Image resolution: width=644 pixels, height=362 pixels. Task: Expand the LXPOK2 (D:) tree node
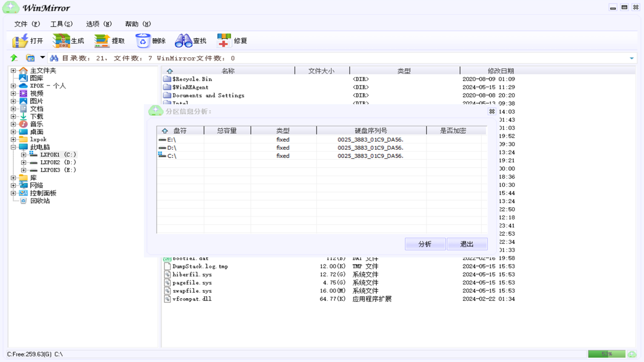[24, 162]
